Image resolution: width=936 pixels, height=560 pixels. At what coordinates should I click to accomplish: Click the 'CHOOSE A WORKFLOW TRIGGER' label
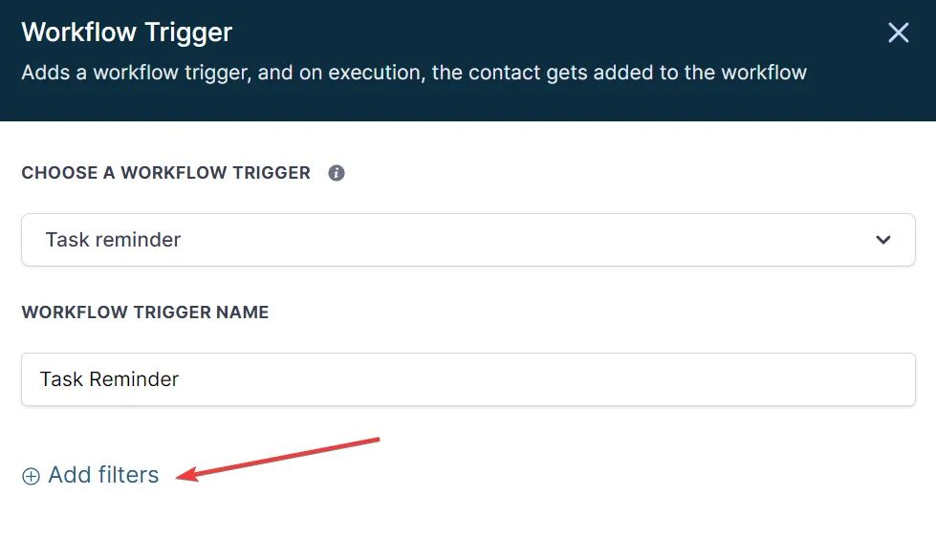point(166,173)
